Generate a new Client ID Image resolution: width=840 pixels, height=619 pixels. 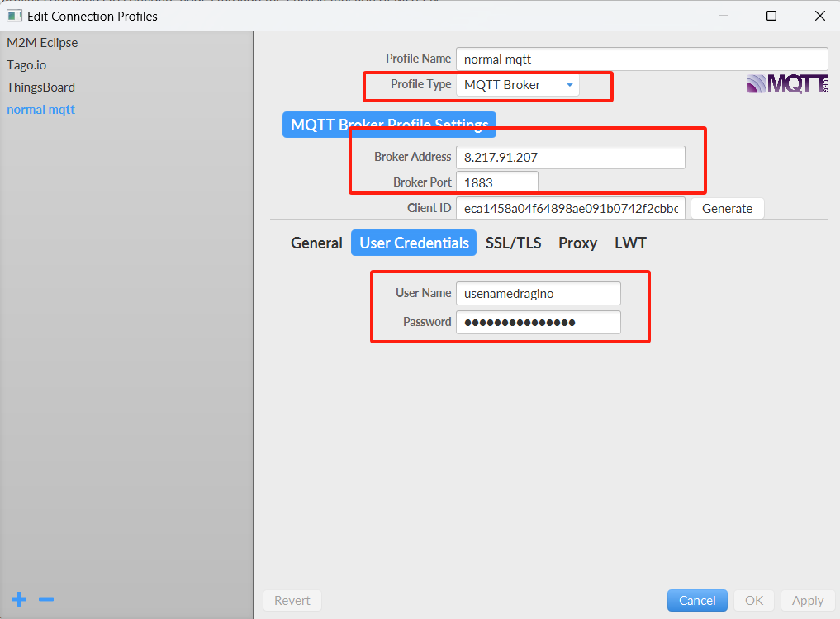pyautogui.click(x=727, y=208)
